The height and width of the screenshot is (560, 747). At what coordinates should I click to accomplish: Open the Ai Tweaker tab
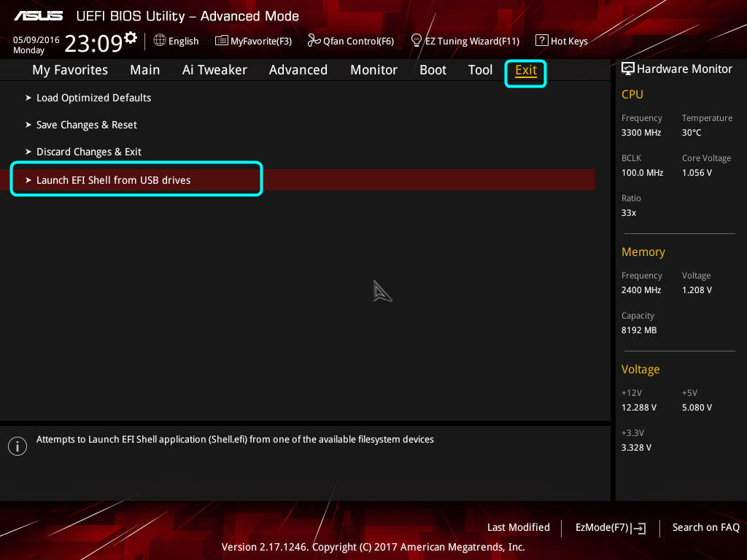[x=214, y=70]
